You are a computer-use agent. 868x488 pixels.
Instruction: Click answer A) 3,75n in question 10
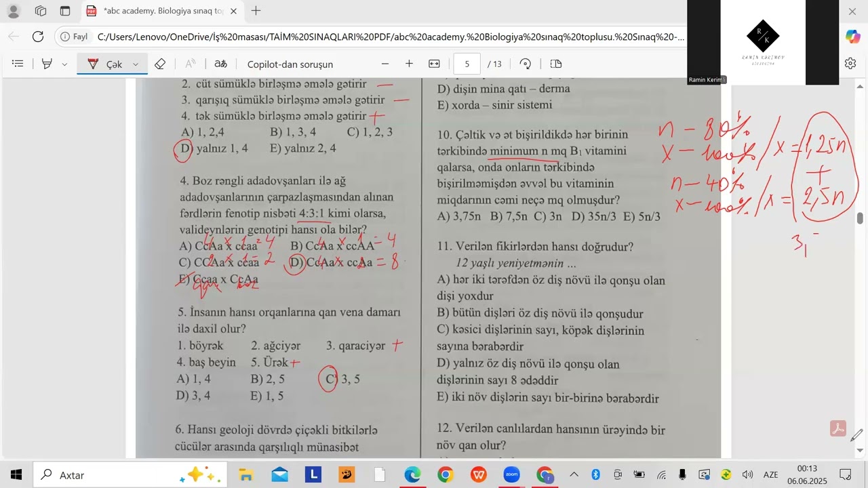click(460, 217)
